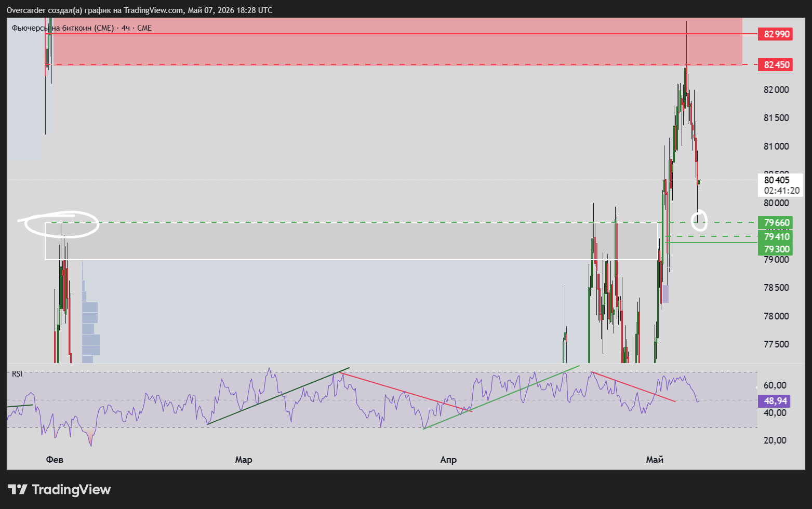Screen dimensions: 812x509
Task: Click the RSI 60,00 scale label
Action: (775, 385)
